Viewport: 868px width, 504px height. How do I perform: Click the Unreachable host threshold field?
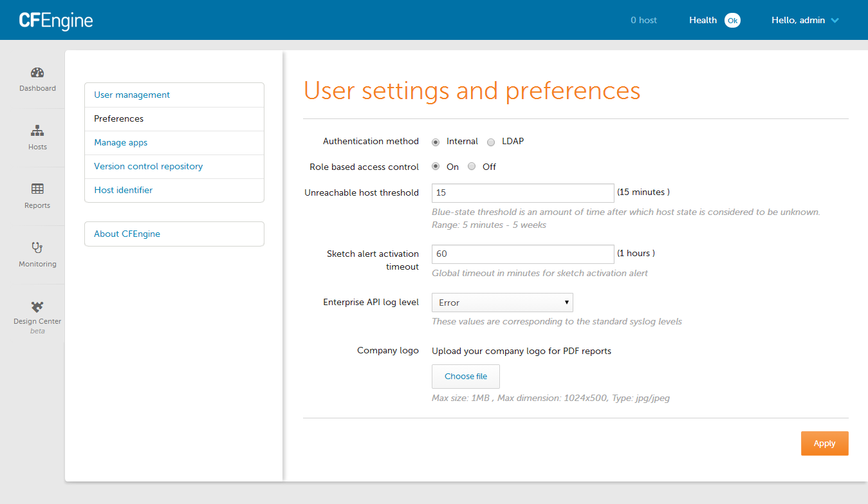point(523,193)
